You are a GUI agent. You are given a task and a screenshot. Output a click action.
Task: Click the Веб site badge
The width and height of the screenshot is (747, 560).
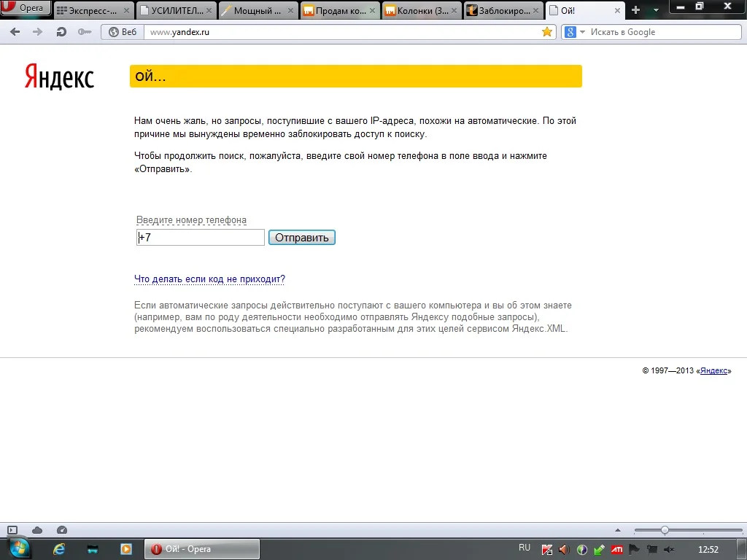coord(123,32)
